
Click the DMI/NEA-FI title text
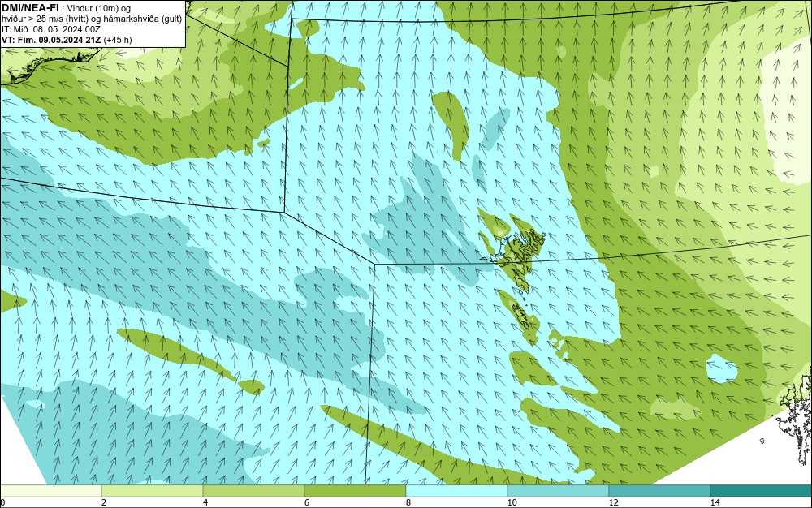click(x=30, y=8)
